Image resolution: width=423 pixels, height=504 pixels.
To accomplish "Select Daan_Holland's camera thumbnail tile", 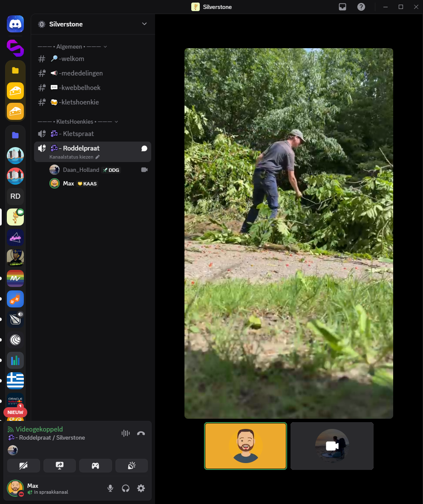I will 332,446.
